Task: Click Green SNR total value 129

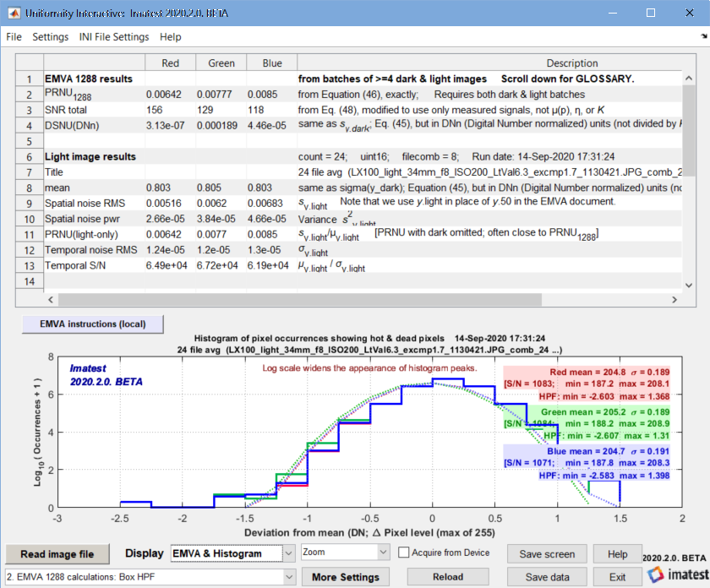Action: [221, 110]
